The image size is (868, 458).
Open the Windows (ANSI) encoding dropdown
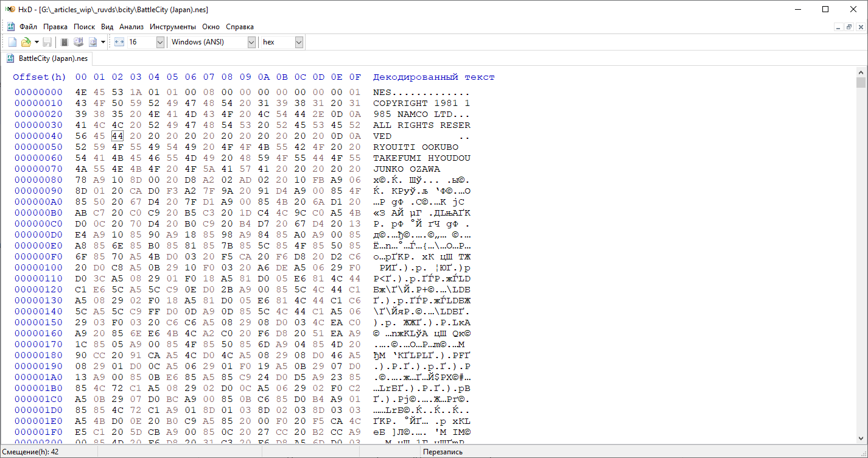tap(213, 42)
